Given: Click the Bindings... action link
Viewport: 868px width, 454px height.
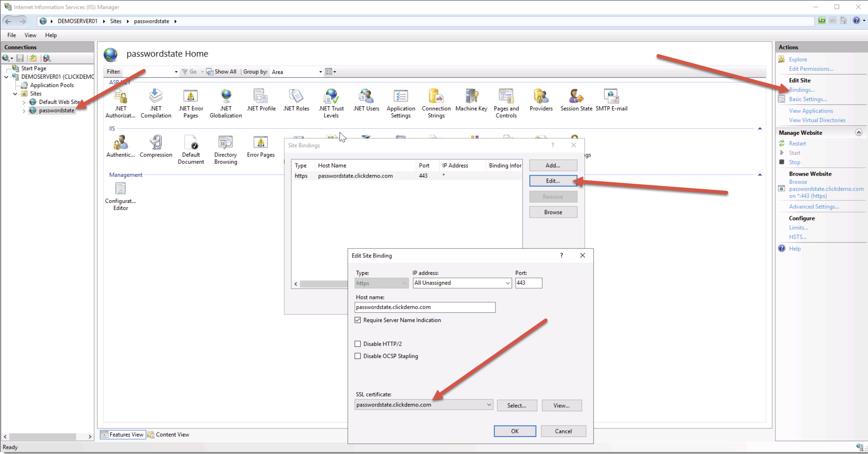Looking at the screenshot, I should pyautogui.click(x=801, y=90).
